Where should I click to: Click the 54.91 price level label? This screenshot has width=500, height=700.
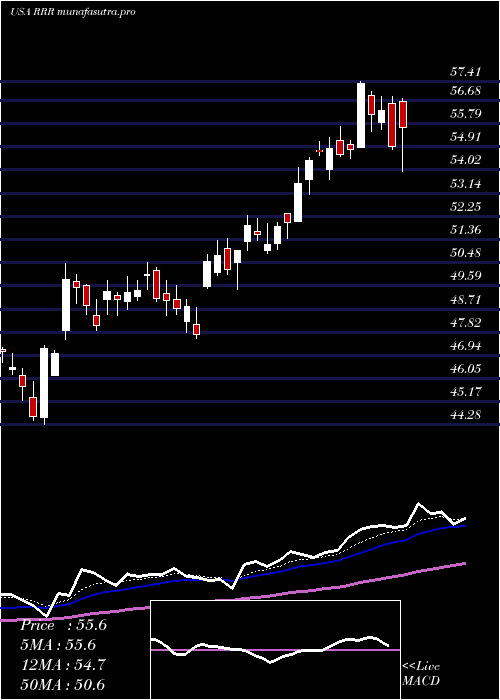pyautogui.click(x=465, y=137)
